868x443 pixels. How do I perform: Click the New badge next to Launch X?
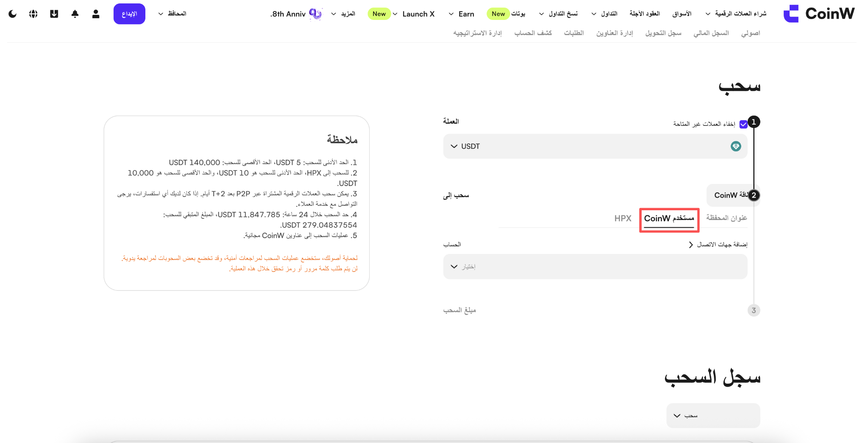pyautogui.click(x=379, y=14)
